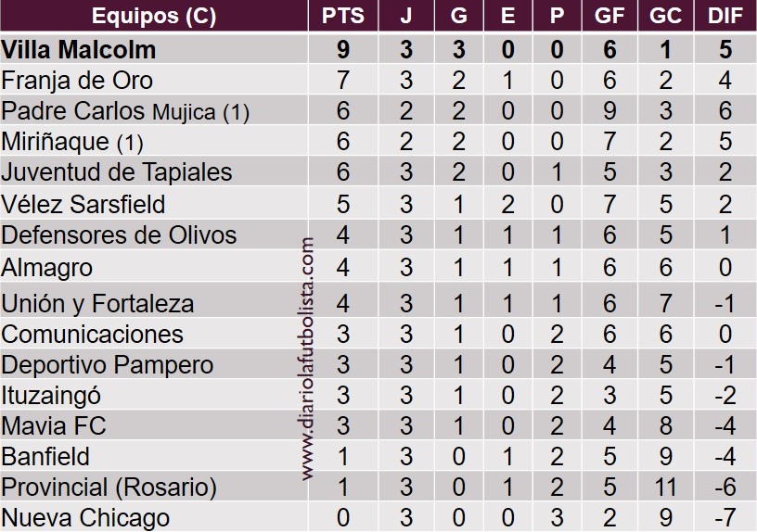Click the Nueva Chicago team name
Viewport: 757px width, 532px height.
coord(85,517)
